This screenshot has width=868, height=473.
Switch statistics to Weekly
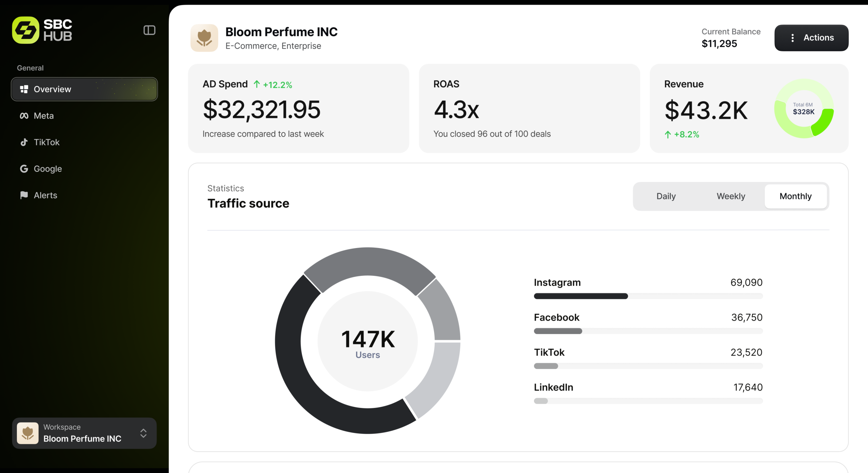pos(731,196)
